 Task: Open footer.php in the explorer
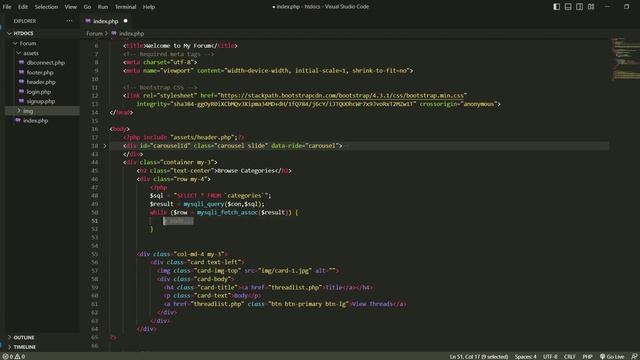40,73
